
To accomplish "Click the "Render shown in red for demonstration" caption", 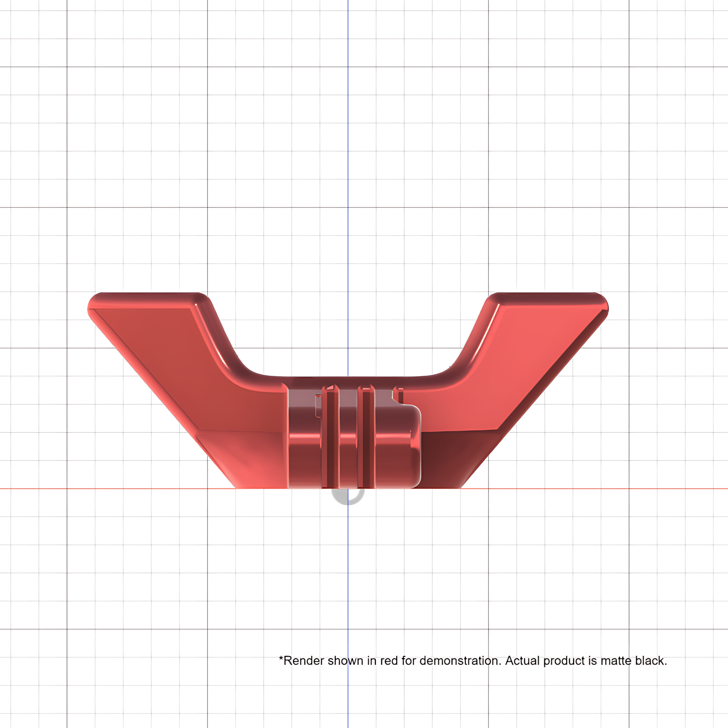I will (x=473, y=661).
